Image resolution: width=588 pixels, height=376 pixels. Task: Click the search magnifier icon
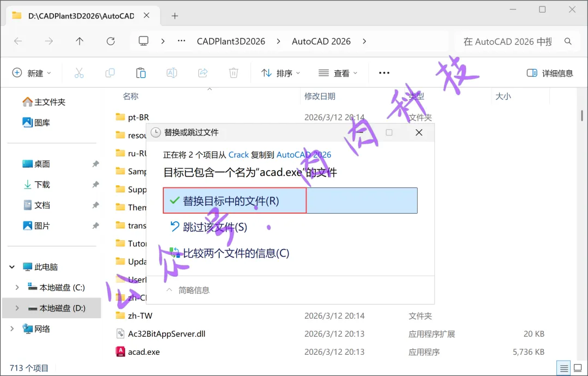coord(568,41)
